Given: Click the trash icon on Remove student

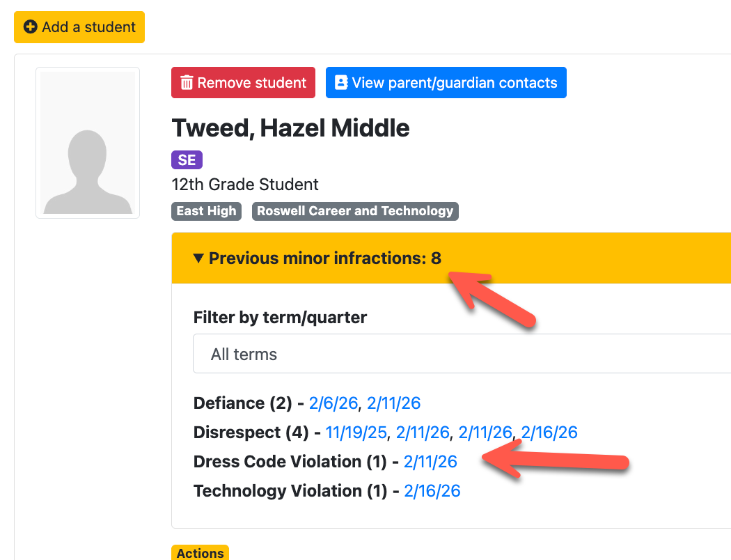Looking at the screenshot, I should [187, 83].
